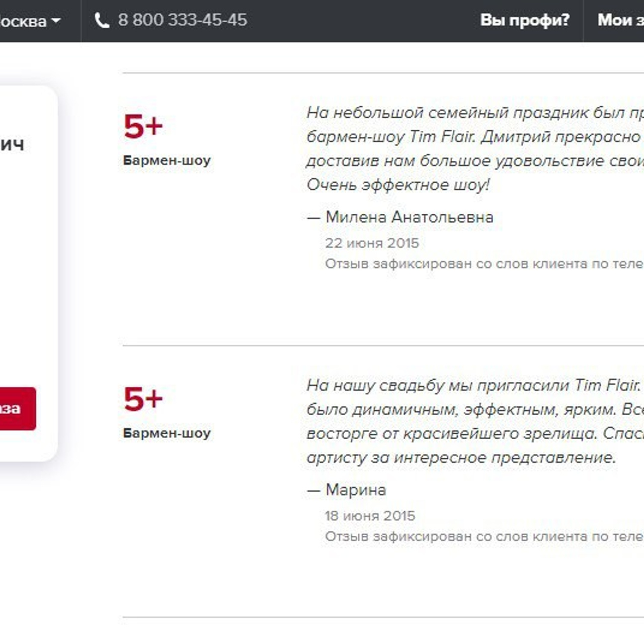Image resolution: width=644 pixels, height=644 pixels.
Task: Open the "Вы профи?" header link
Action: [x=525, y=20]
